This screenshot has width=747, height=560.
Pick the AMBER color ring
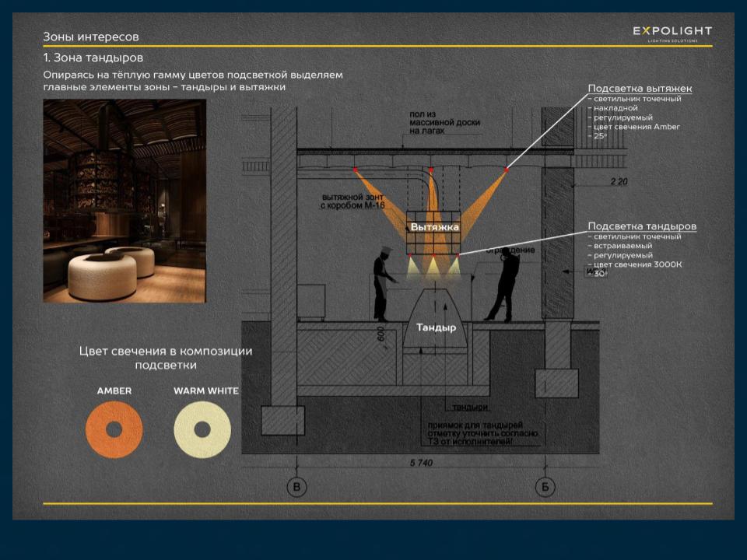coord(114,429)
